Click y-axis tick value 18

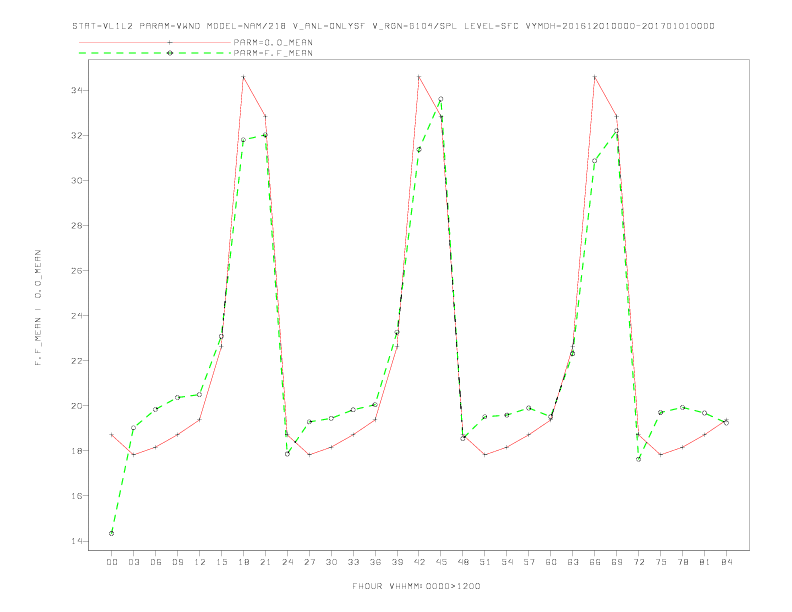pyautogui.click(x=77, y=450)
